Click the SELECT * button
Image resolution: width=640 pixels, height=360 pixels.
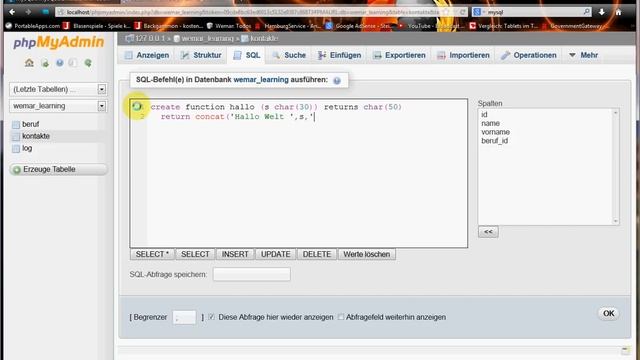point(152,254)
